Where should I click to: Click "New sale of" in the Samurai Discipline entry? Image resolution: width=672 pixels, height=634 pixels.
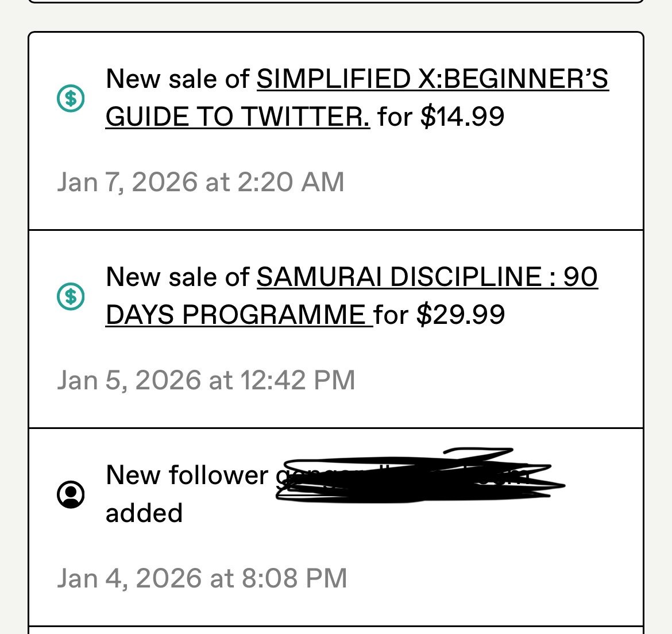tap(177, 277)
